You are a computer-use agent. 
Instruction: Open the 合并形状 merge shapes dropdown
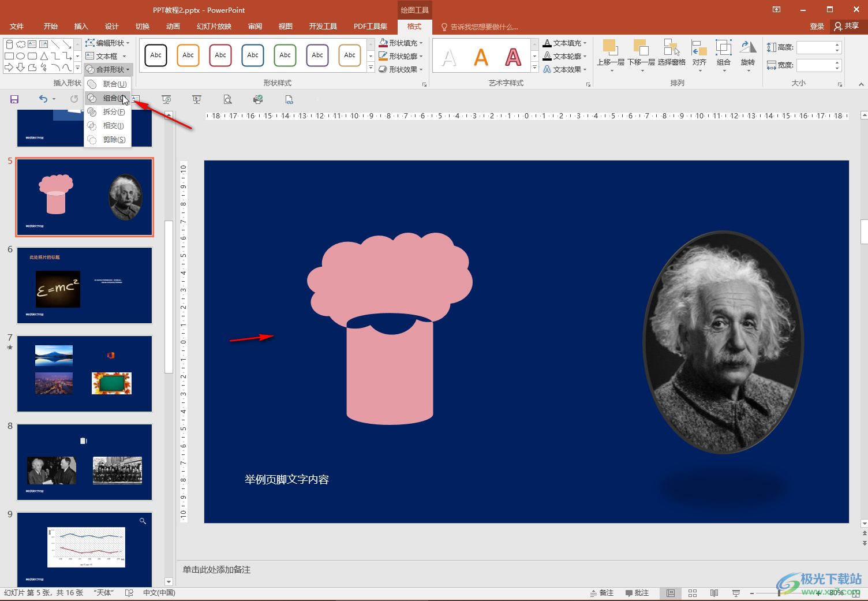[108, 69]
